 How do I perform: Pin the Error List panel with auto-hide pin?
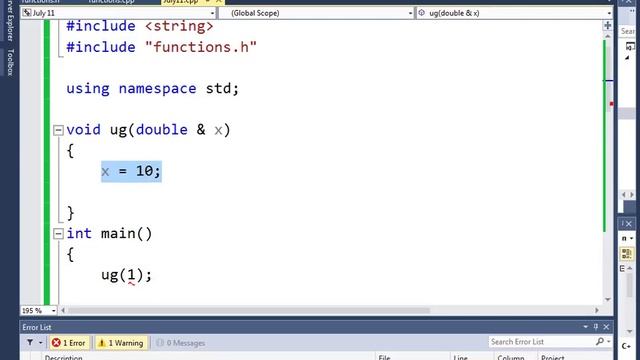coord(596,327)
